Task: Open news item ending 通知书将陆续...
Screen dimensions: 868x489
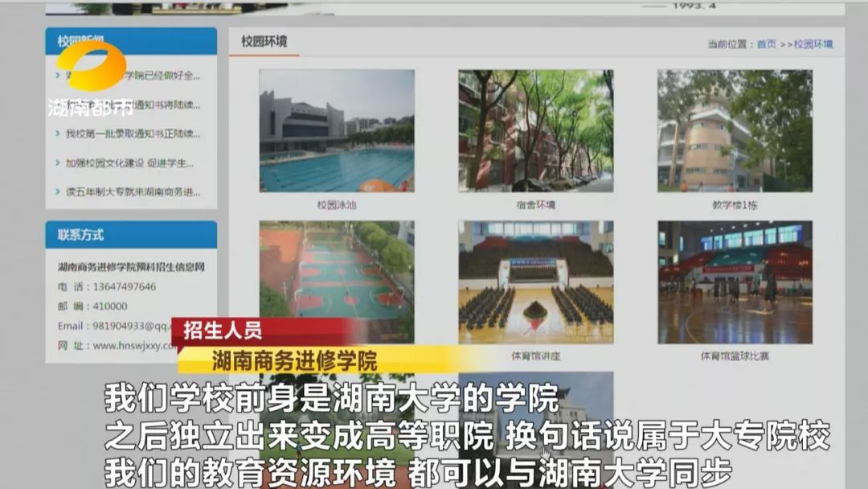Action: [x=133, y=105]
